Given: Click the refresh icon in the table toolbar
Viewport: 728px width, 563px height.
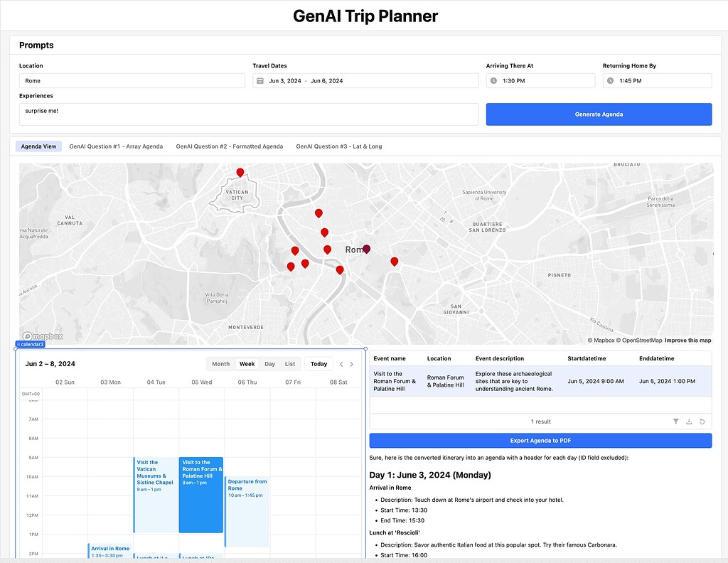Looking at the screenshot, I should (x=702, y=422).
